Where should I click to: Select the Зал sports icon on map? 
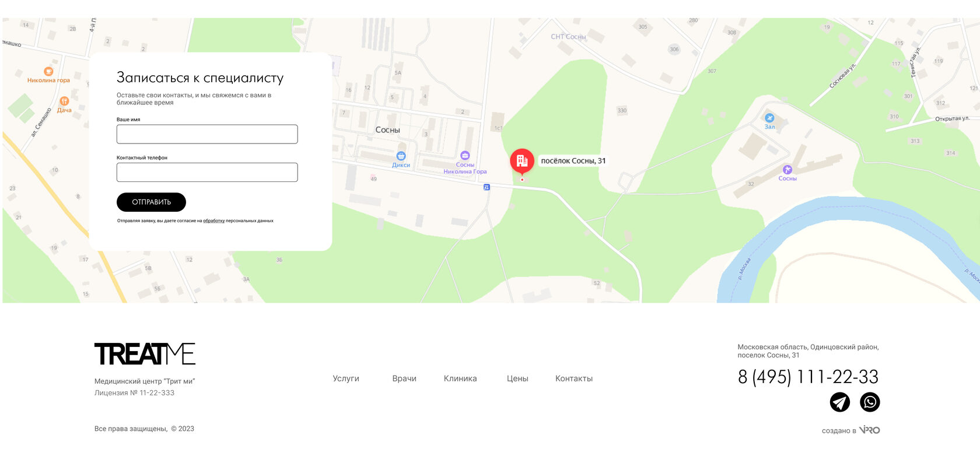click(769, 118)
